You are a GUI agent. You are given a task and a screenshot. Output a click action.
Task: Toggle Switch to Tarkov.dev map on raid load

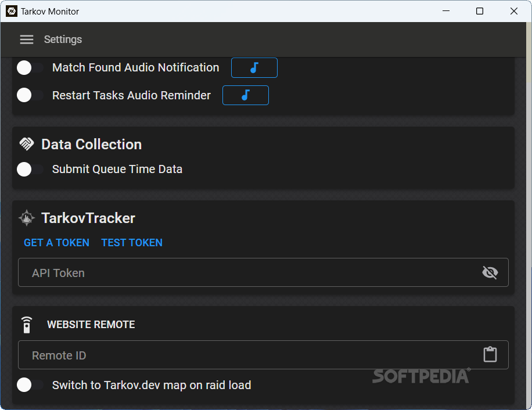pyautogui.click(x=30, y=385)
